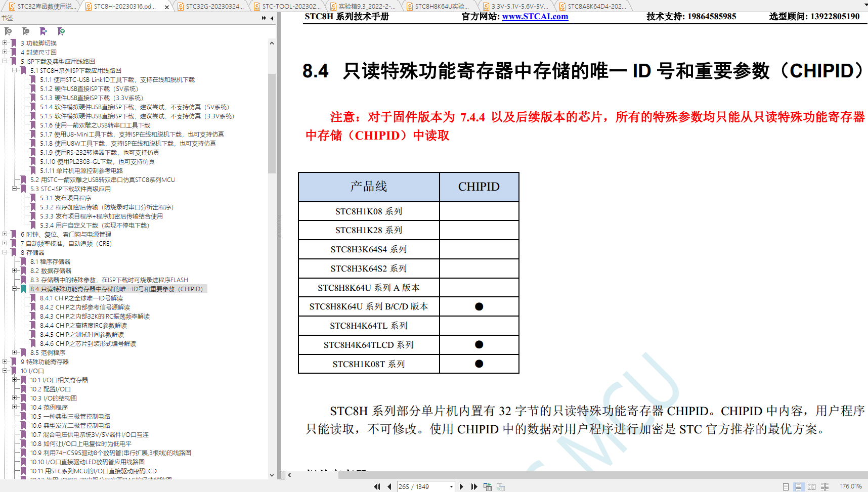Click the STC8H4K64TLCD 系列 table cell

(369, 345)
